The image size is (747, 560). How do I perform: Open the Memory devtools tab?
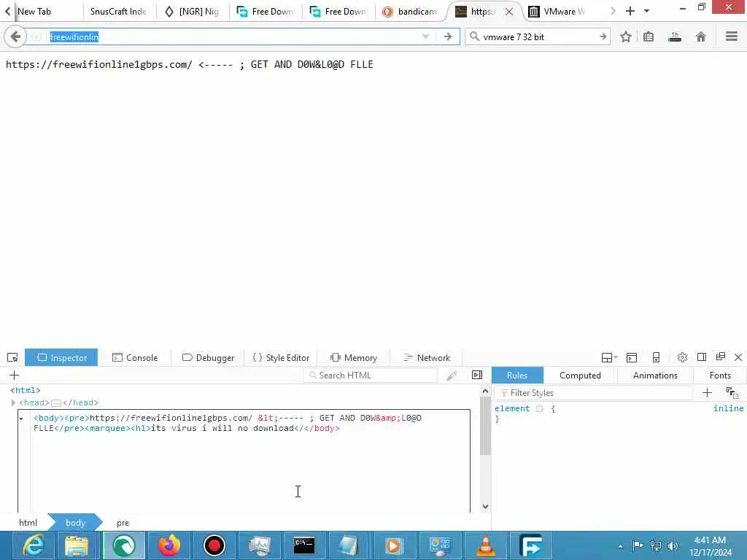[354, 357]
